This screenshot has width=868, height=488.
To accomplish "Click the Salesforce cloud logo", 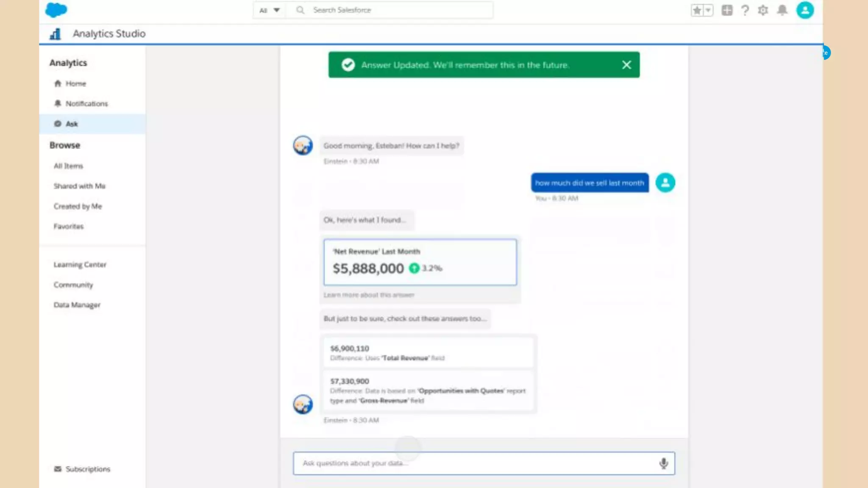I will click(x=56, y=10).
